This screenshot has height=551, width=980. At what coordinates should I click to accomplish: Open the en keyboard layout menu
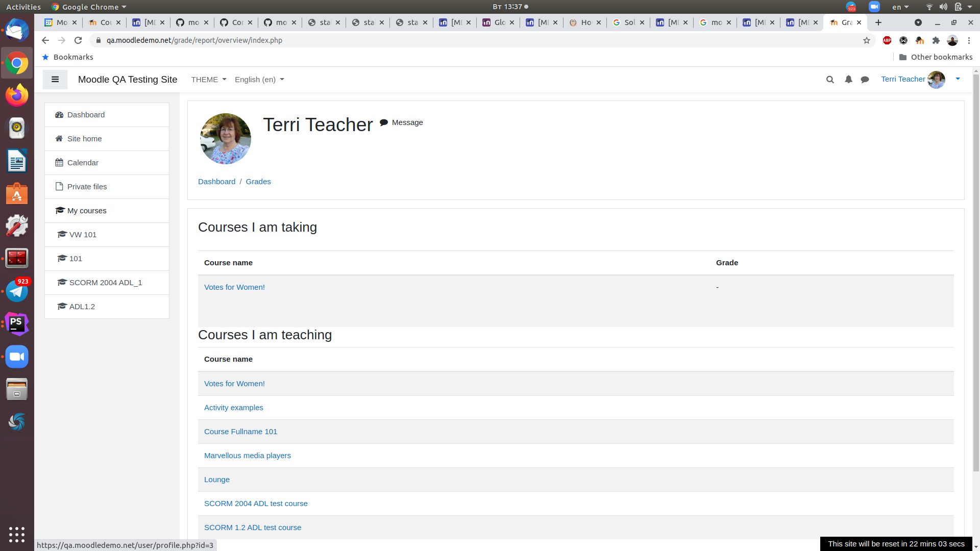[900, 7]
